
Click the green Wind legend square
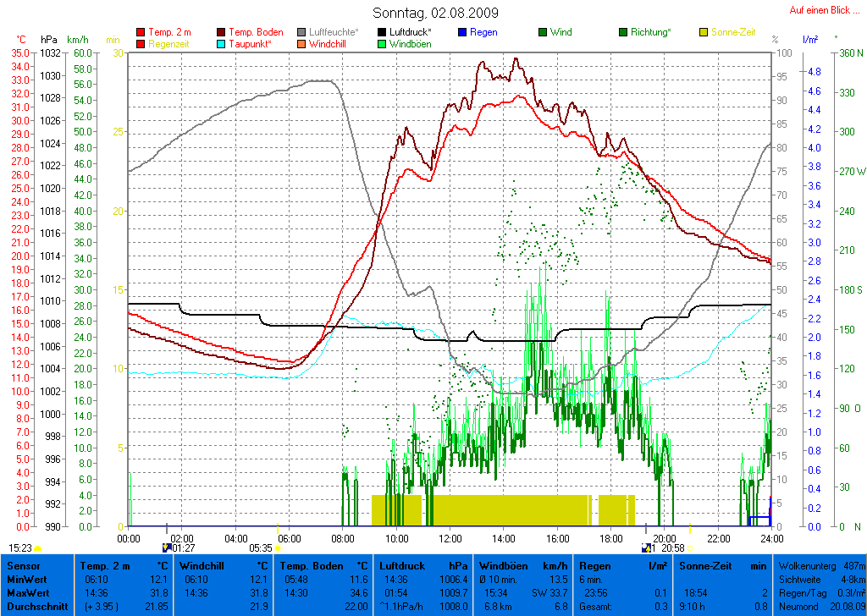tap(543, 32)
